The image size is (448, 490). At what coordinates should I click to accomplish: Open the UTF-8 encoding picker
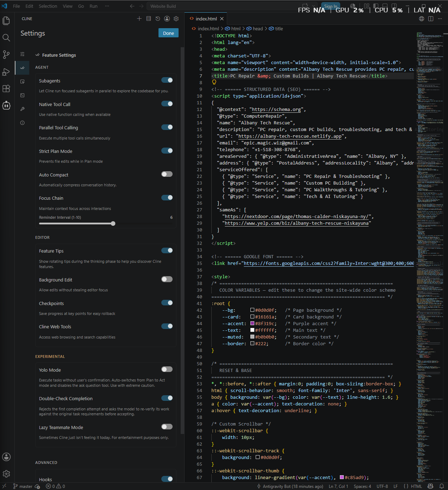pyautogui.click(x=382, y=486)
